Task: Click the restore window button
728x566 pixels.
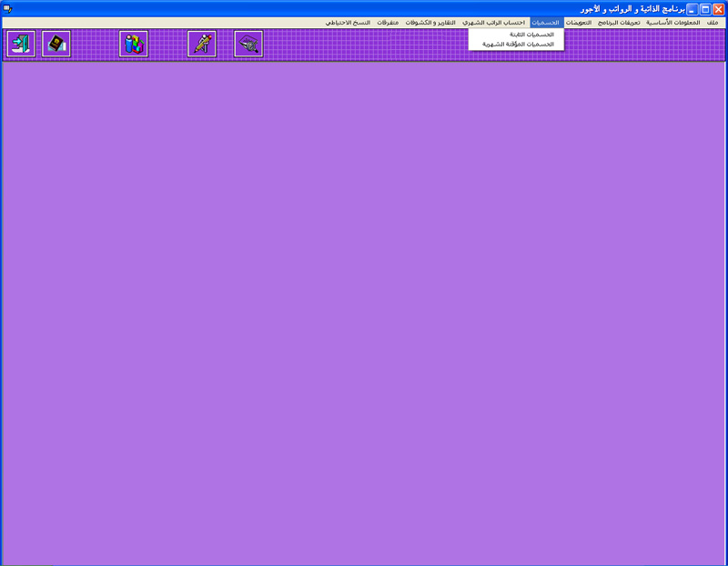Action: pos(704,8)
